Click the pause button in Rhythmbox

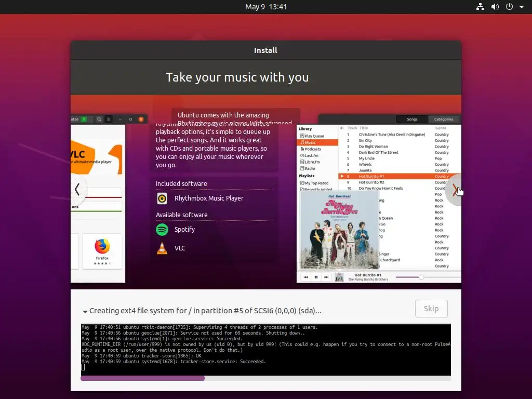point(316,277)
